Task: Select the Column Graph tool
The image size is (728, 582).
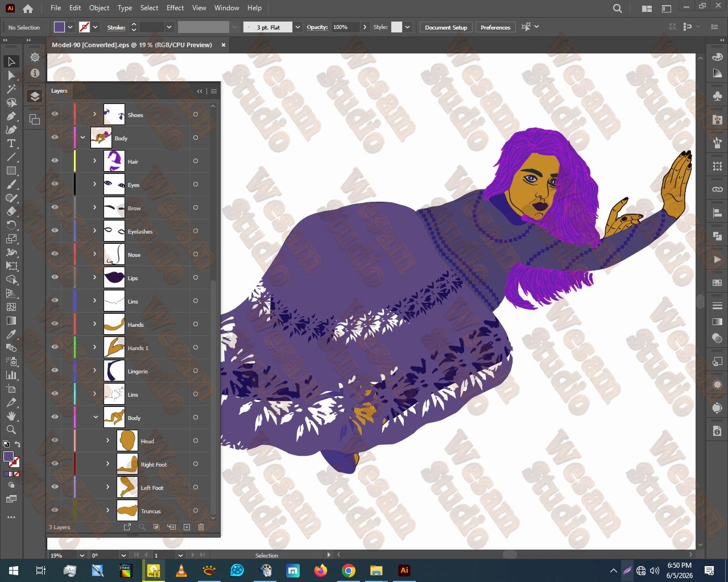Action: click(x=11, y=375)
